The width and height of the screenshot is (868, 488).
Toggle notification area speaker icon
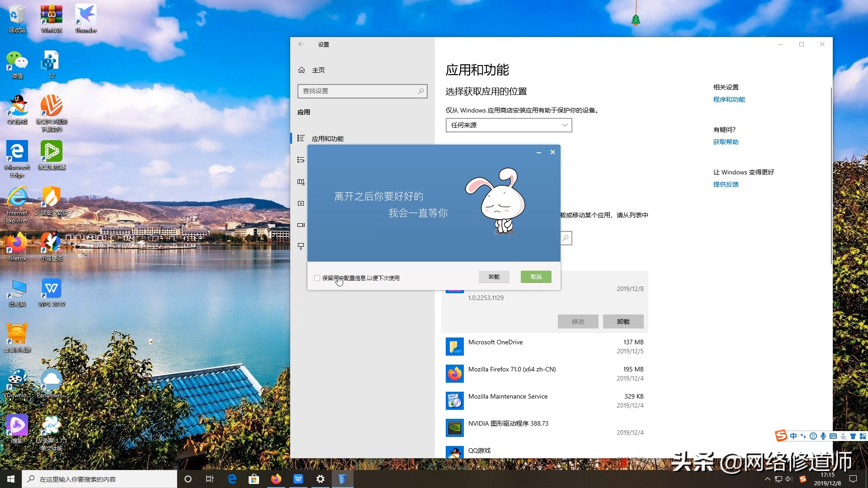(788, 479)
